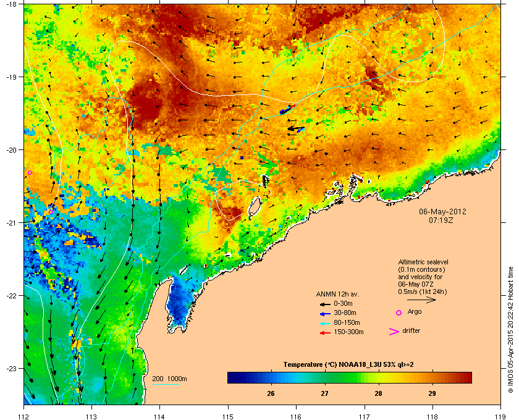
Task: Click the '80-150m' legend text
Action: click(x=347, y=322)
